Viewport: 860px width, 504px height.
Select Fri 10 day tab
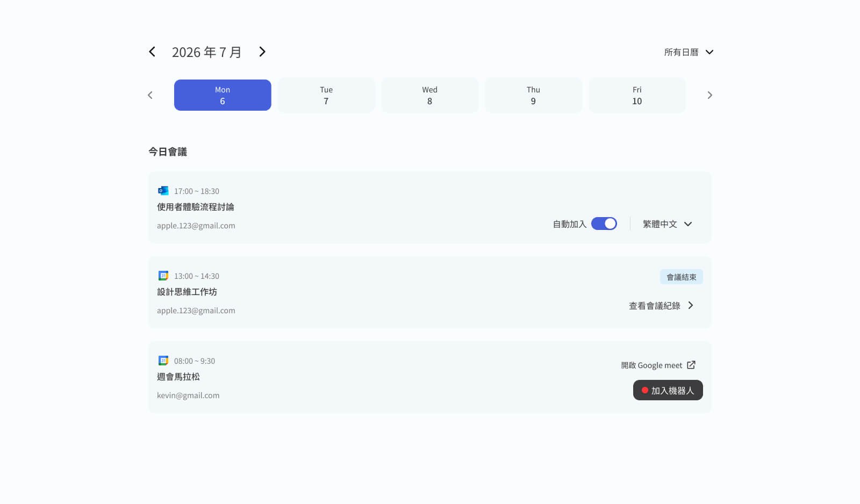point(637,95)
